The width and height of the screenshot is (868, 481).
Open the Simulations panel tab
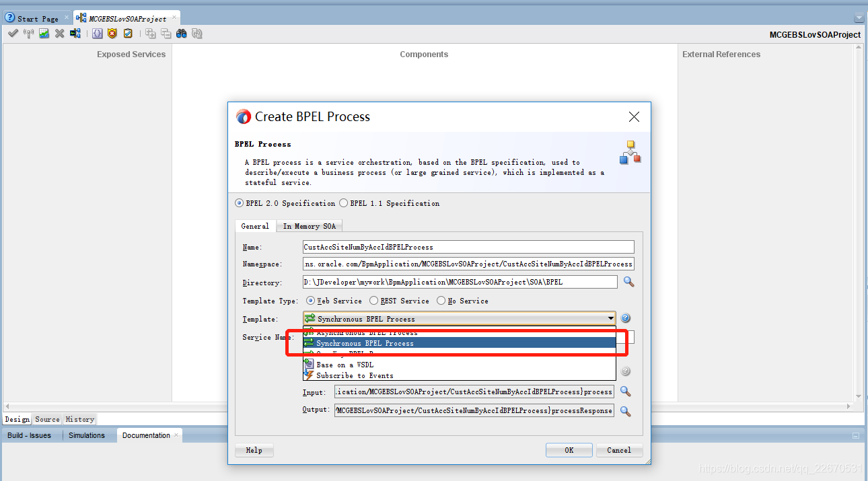click(x=87, y=435)
